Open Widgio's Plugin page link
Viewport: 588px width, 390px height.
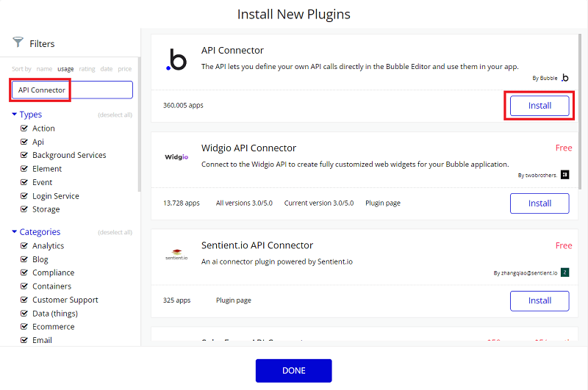pyautogui.click(x=383, y=203)
